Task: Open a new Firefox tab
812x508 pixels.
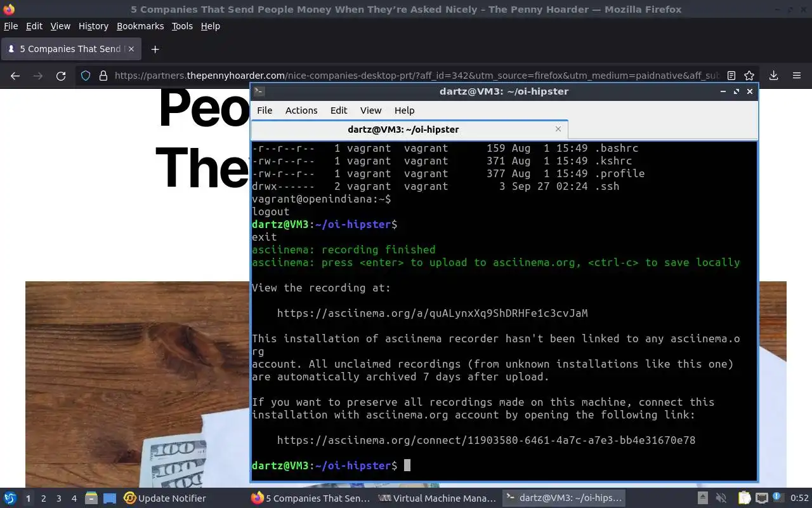Action: click(155, 49)
